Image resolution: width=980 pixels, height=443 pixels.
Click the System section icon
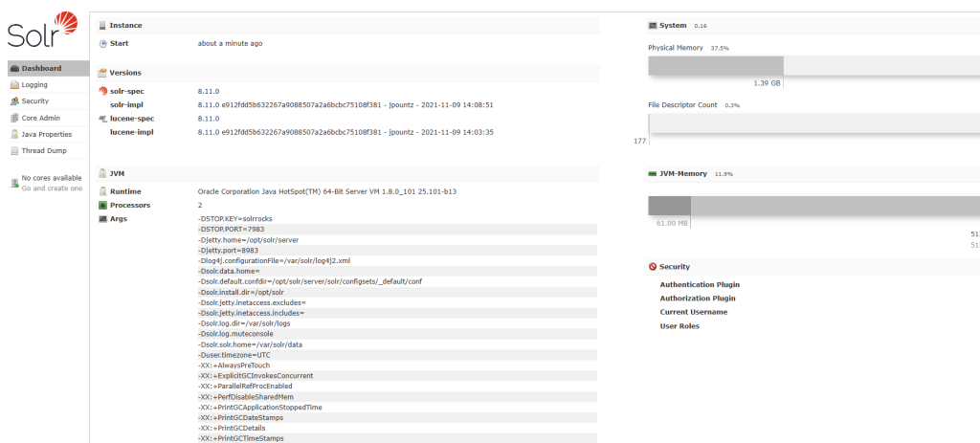coord(653,25)
